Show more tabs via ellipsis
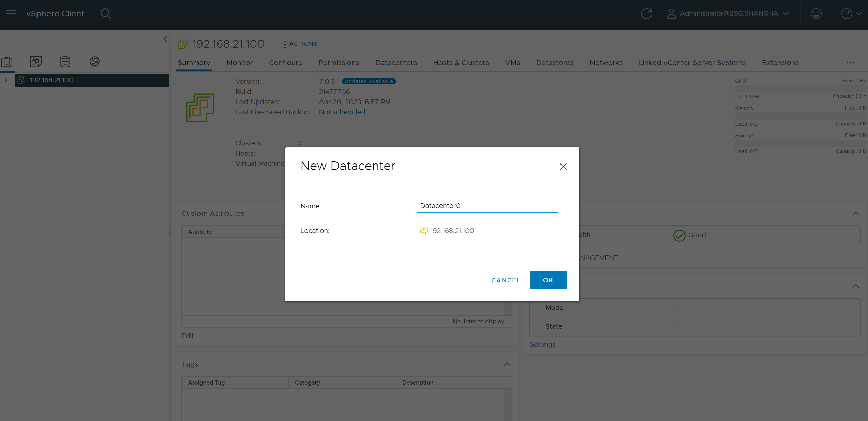Viewport: 868px width, 421px height. tap(850, 62)
